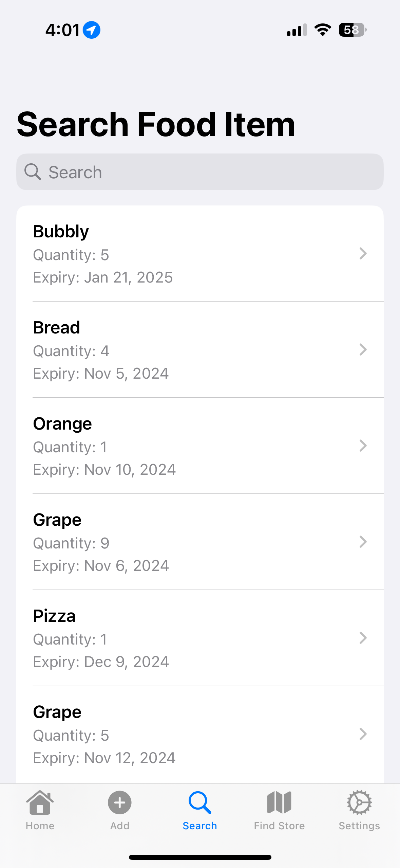Select the Pizza food item name
This screenshot has height=868, width=400.
pos(54,616)
